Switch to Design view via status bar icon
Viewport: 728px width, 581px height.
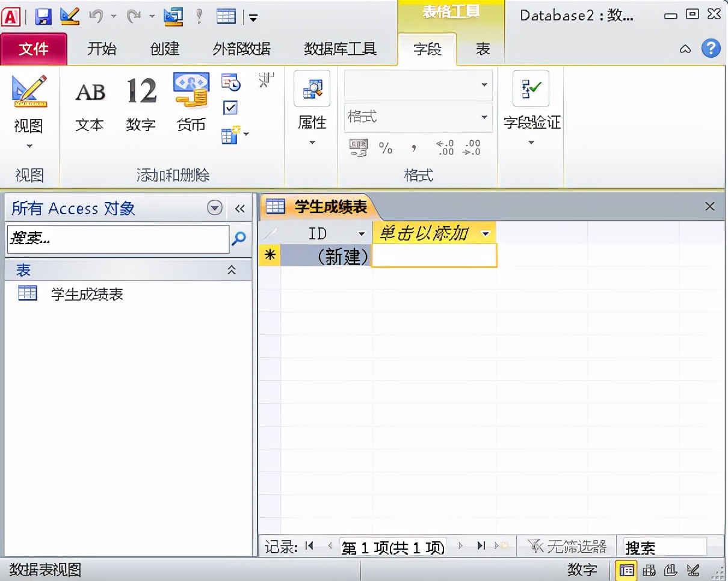pos(693,570)
